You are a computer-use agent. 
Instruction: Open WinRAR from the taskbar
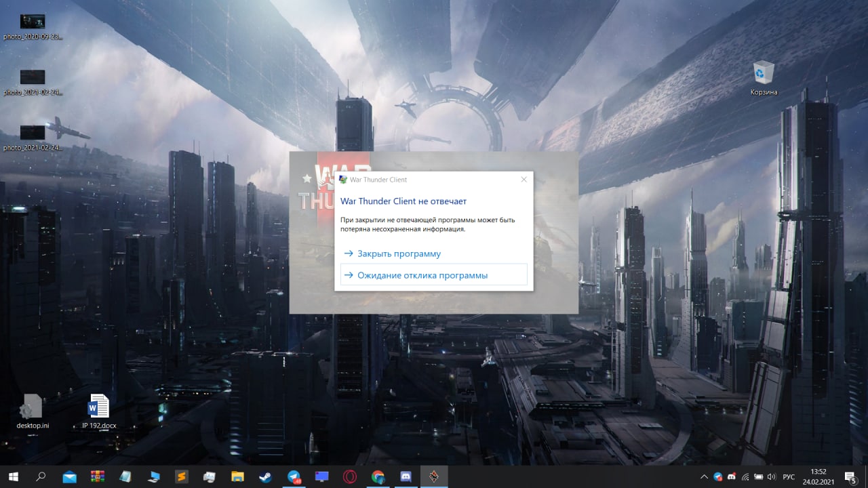click(x=98, y=476)
